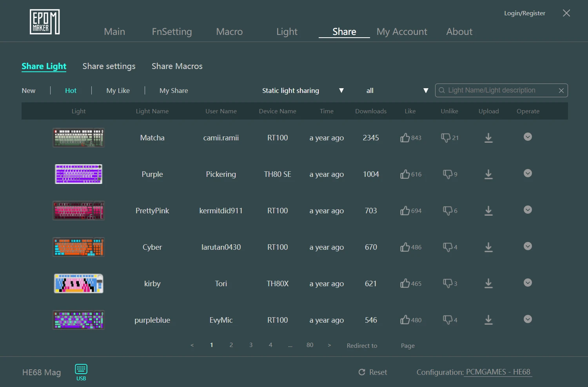The image size is (588, 387).
Task: Open the Matcha keyboard thumbnail
Action: pos(79,138)
